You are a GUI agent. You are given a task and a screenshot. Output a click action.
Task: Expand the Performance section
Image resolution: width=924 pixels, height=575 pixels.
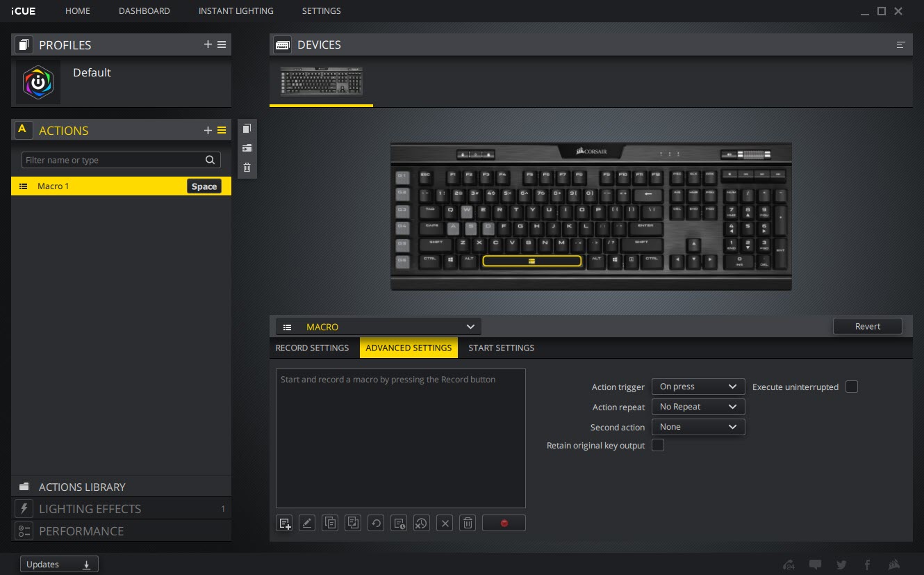(121, 531)
